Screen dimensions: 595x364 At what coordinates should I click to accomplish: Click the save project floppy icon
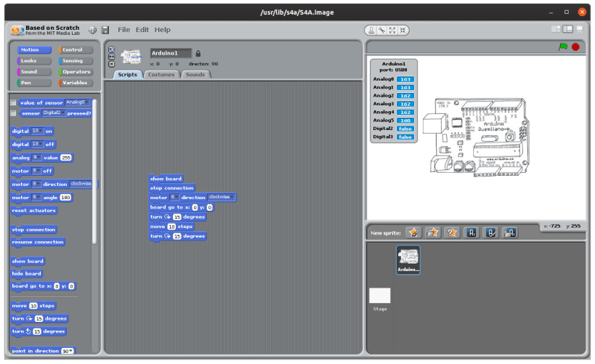105,30
